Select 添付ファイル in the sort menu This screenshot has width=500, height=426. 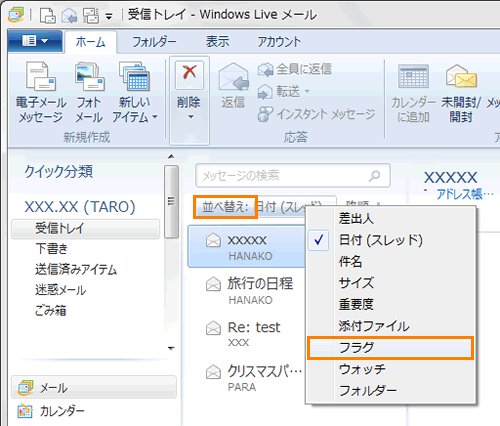[x=391, y=326]
